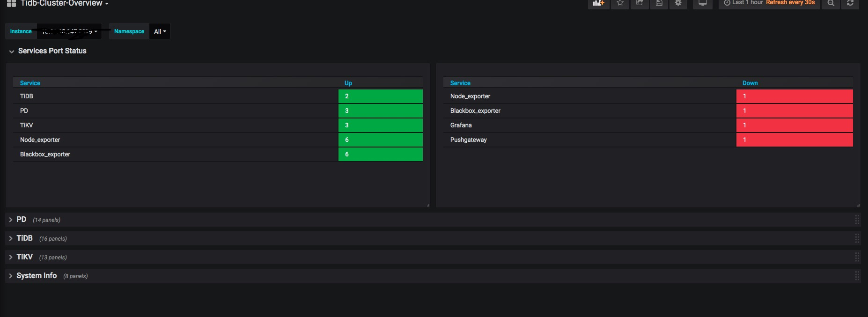Sort by the Down column header
This screenshot has width=868, height=317.
[x=750, y=83]
